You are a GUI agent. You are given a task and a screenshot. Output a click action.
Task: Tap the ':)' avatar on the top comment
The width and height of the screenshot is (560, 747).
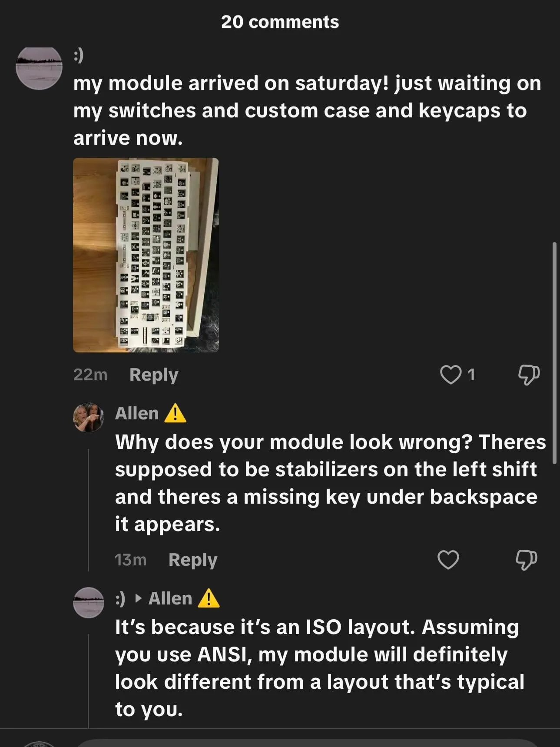click(x=39, y=68)
